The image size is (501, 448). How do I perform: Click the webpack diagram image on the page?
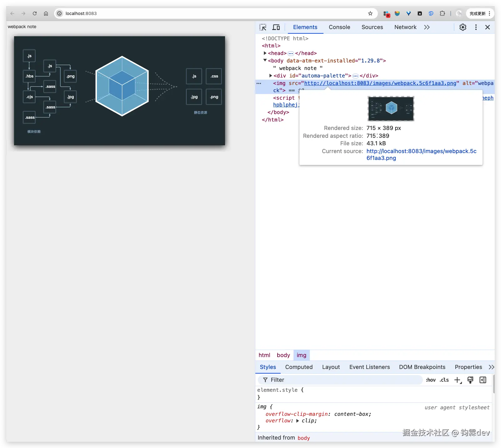[x=119, y=91]
